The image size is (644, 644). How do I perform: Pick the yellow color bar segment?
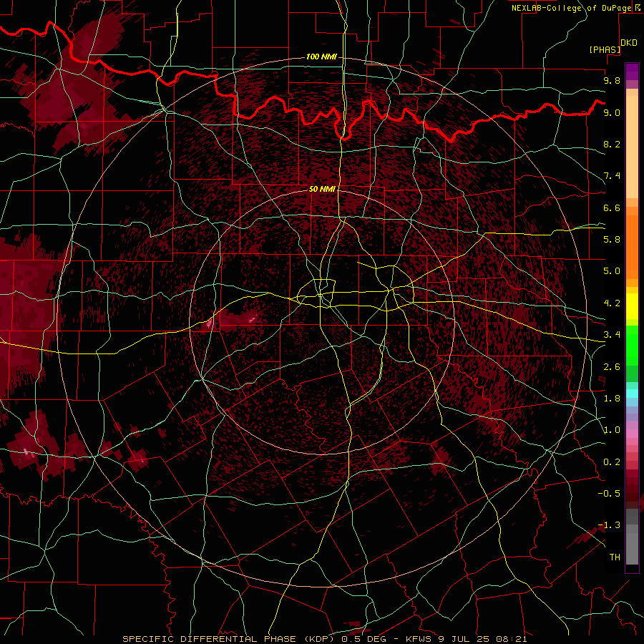(632, 306)
